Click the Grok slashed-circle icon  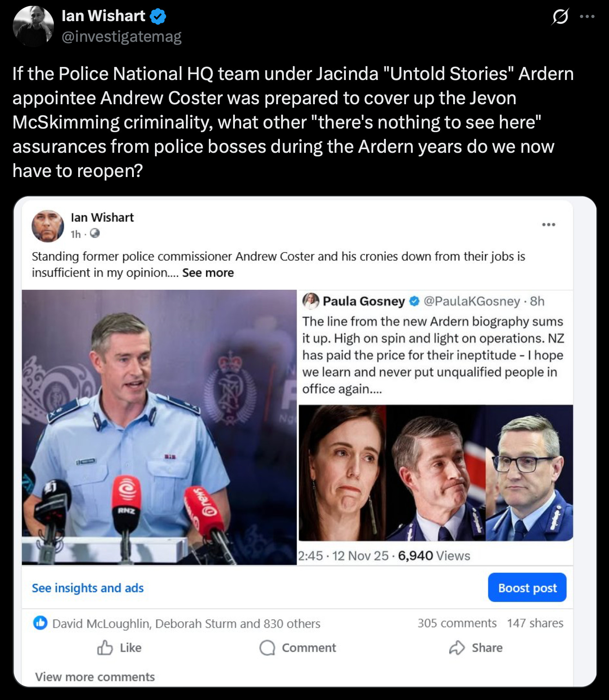[560, 17]
